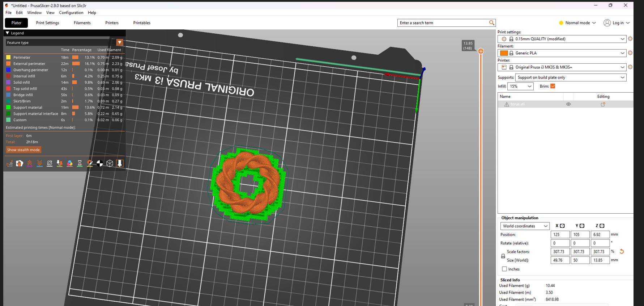The height and width of the screenshot is (306, 644).
Task: Open the Help menu
Action: (x=92, y=13)
